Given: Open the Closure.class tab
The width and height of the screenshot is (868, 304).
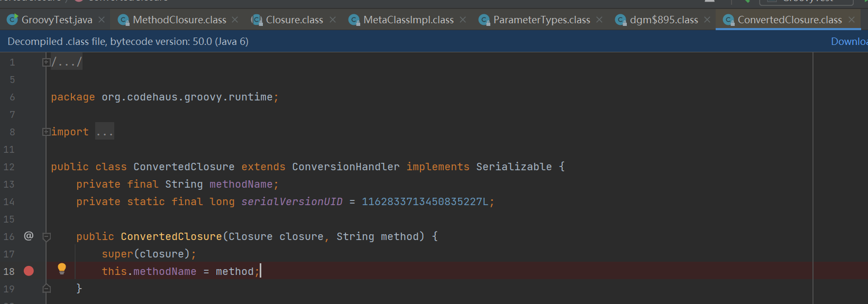Looking at the screenshot, I should tap(294, 20).
